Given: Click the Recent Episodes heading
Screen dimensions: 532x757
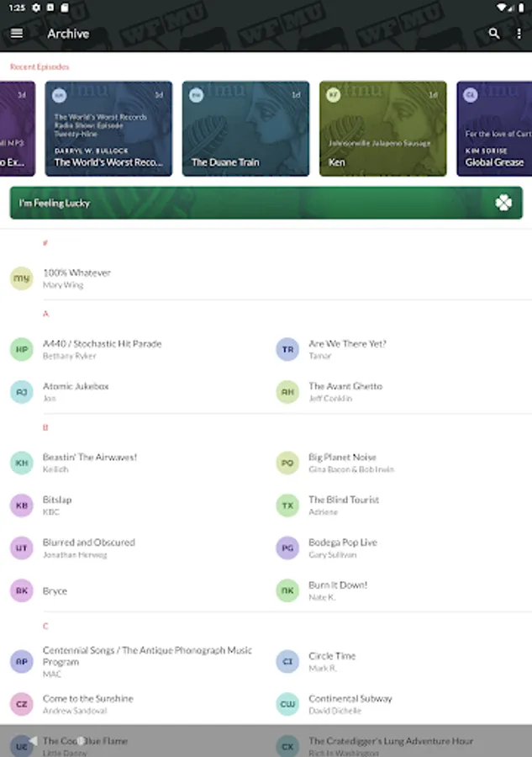Looking at the screenshot, I should pos(40,66).
